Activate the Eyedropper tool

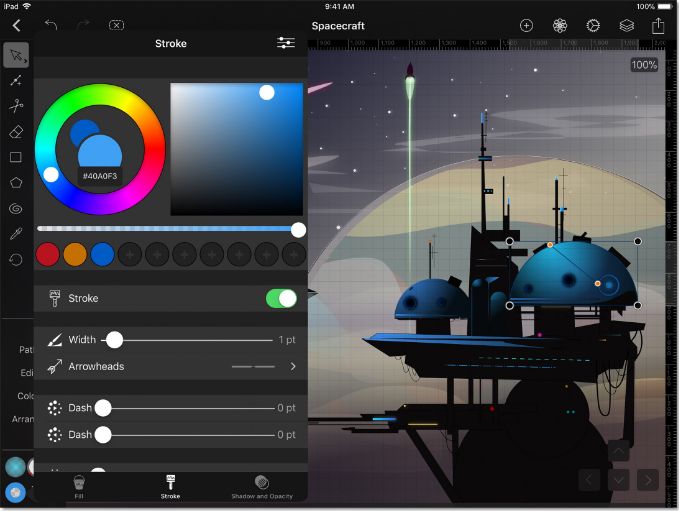point(16,234)
